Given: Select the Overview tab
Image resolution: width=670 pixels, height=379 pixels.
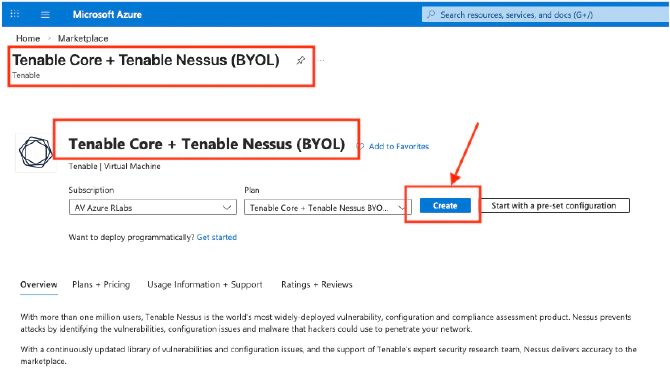Looking at the screenshot, I should pos(38,285).
